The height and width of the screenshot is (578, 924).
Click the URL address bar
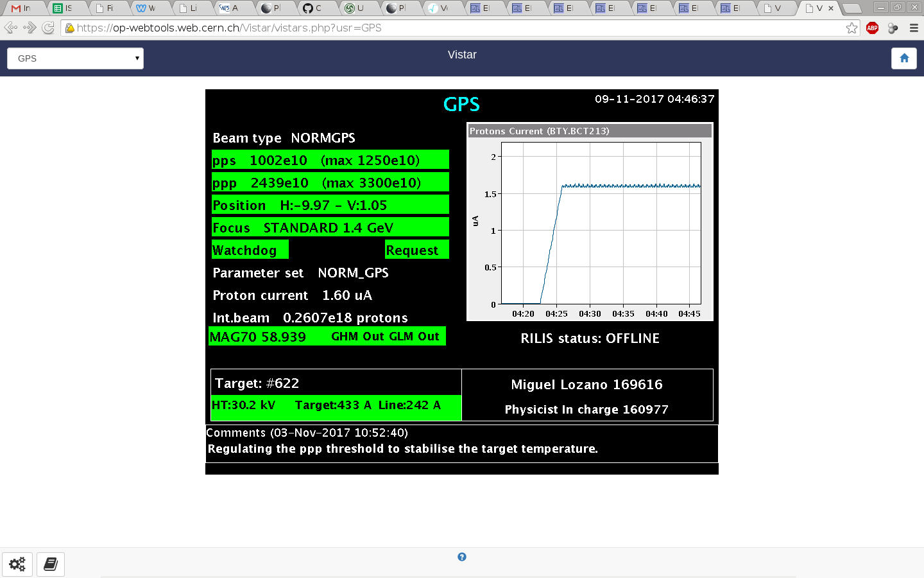[449, 28]
